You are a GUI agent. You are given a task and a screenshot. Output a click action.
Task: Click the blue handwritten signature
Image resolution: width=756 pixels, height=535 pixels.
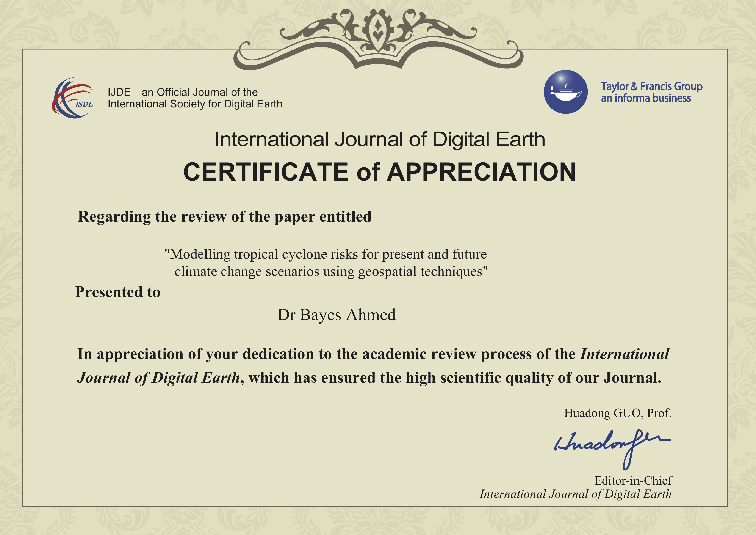(x=612, y=449)
